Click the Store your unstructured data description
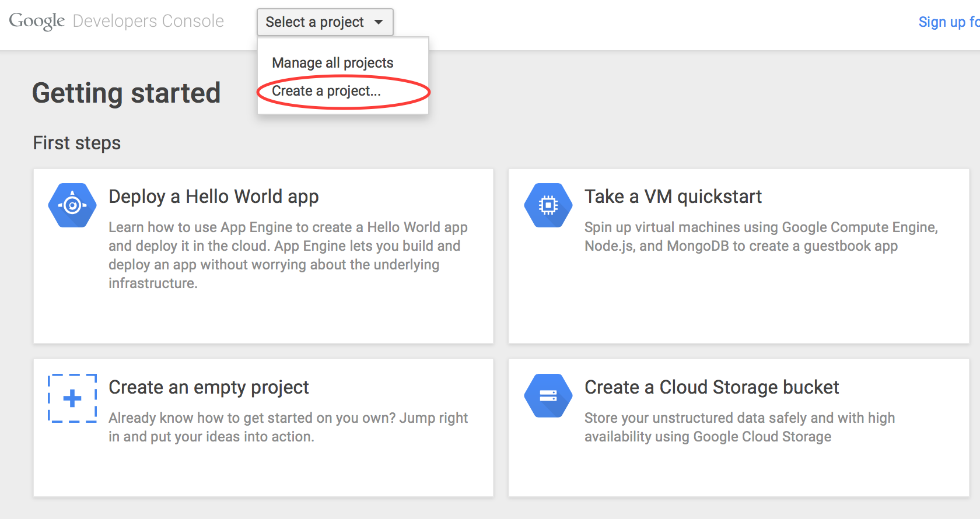Image resolution: width=980 pixels, height=519 pixels. pyautogui.click(x=739, y=427)
